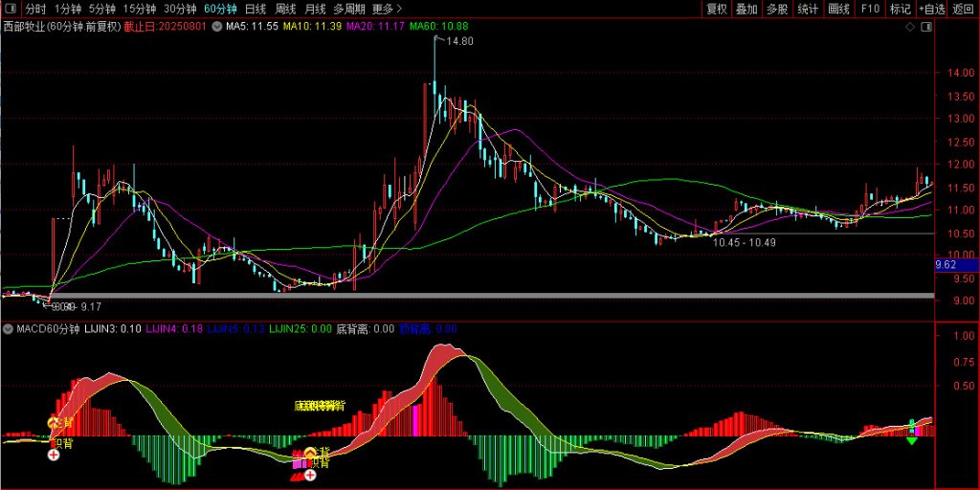This screenshot has height=490, width=980.
Task: Click the yellow up-chevron signal at the MACD left
Action: pos(54,423)
